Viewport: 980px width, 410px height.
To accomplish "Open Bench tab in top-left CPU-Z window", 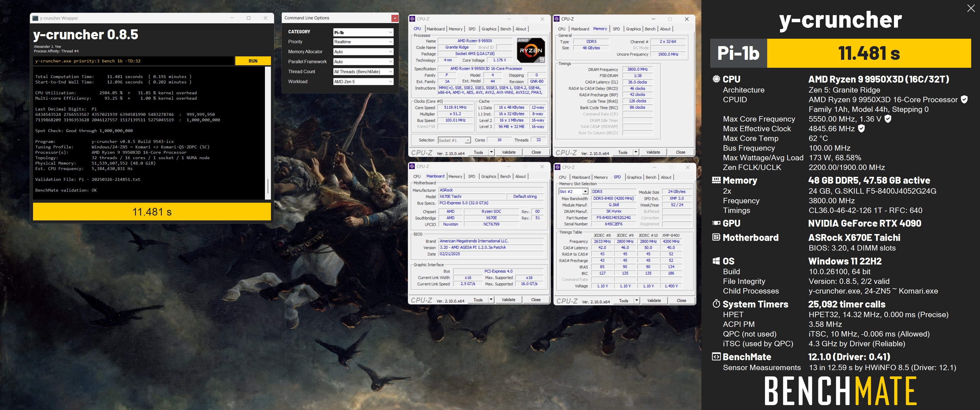I will (506, 29).
